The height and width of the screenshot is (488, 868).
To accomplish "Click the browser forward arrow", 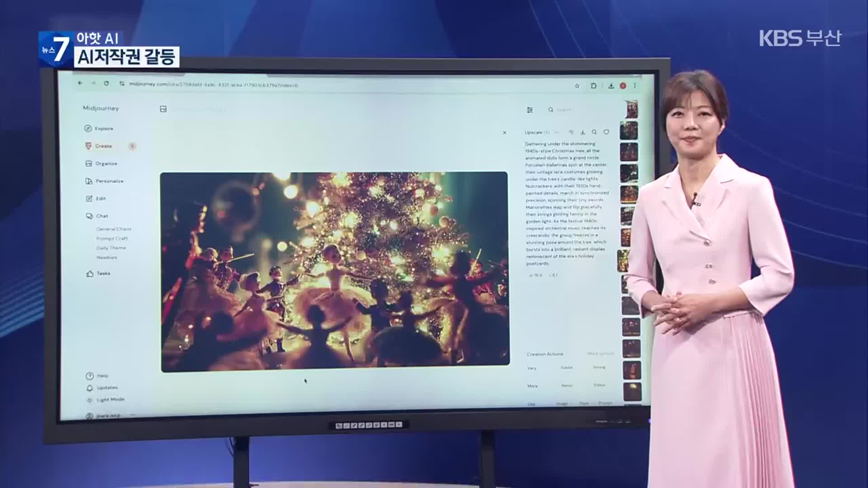I will 93,83.
